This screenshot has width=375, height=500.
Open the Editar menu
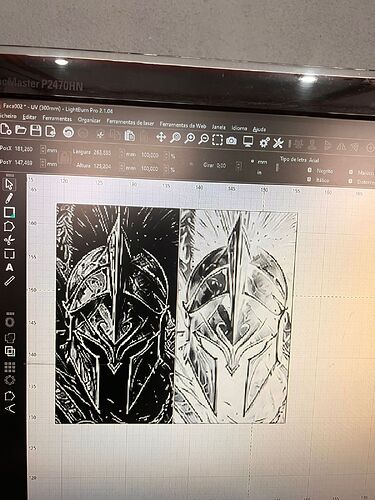click(x=29, y=117)
